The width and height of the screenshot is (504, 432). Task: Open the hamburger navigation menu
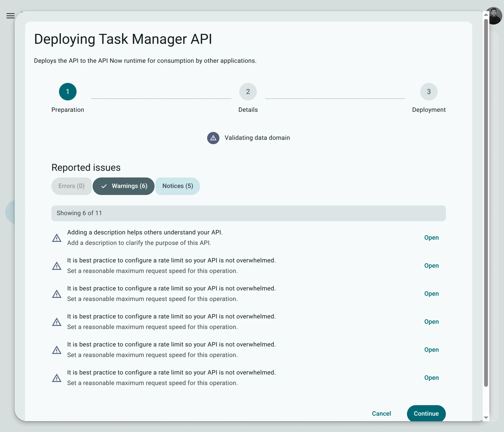[11, 16]
